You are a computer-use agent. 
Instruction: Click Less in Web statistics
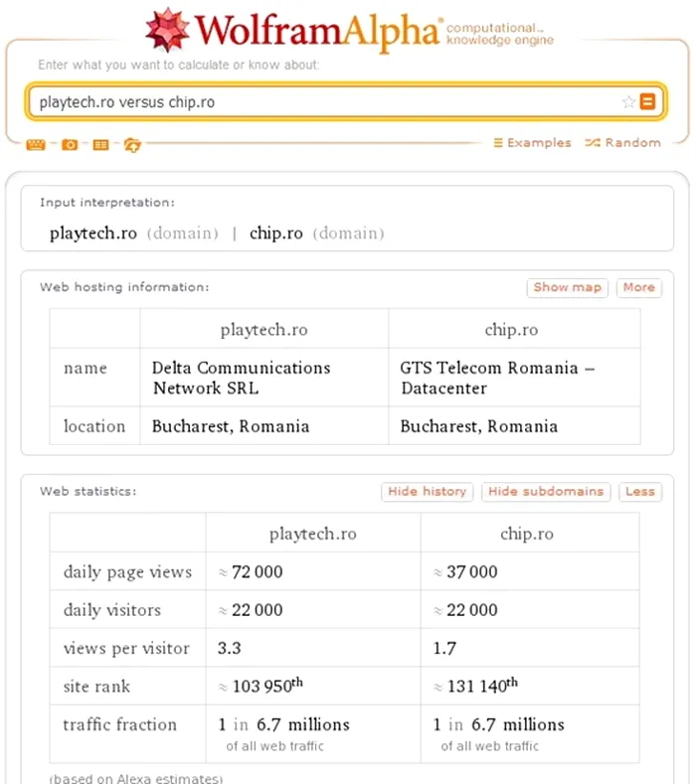[x=640, y=492]
